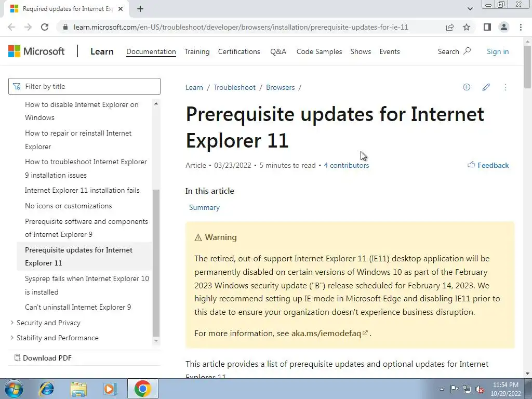Click the Browsers breadcrumb link
The height and width of the screenshot is (399, 532).
point(280,87)
